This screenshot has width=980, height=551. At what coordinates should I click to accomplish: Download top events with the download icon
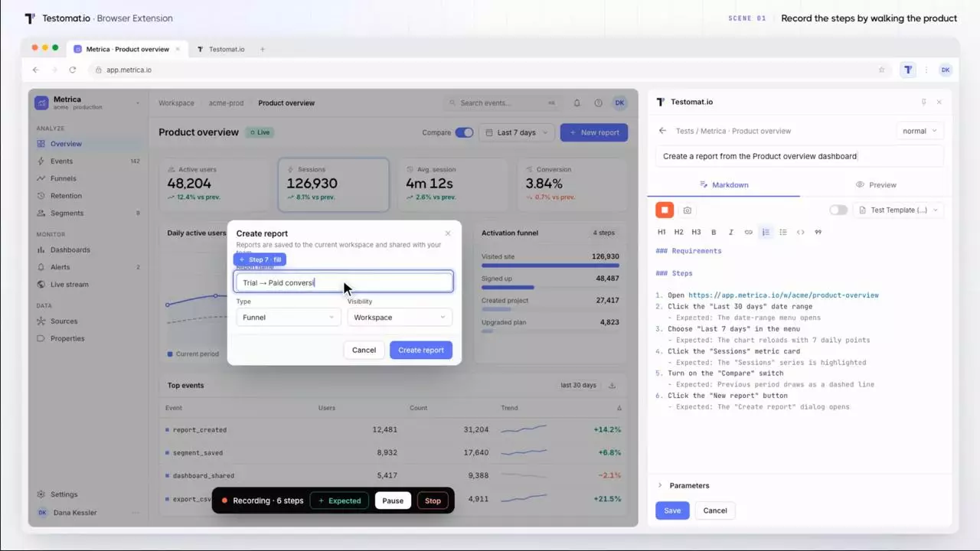612,385
